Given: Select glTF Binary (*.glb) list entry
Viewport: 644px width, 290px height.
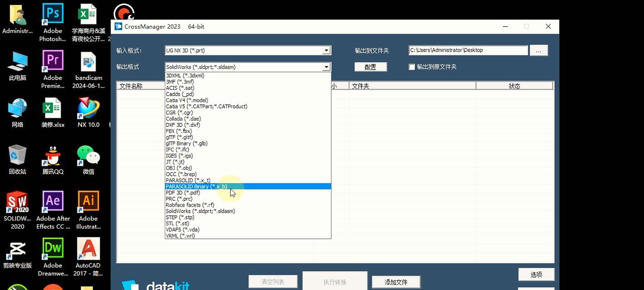Looking at the screenshot, I should 248,143.
